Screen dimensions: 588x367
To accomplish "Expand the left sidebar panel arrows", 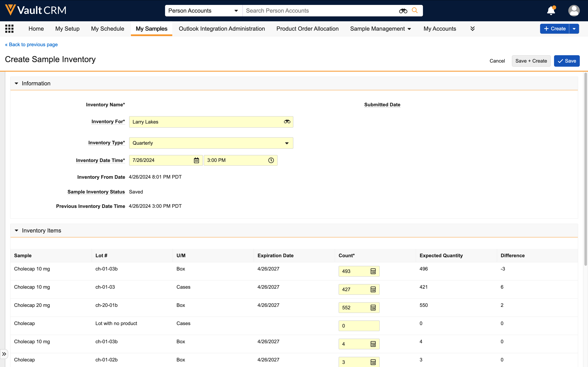I will click(x=4, y=354).
